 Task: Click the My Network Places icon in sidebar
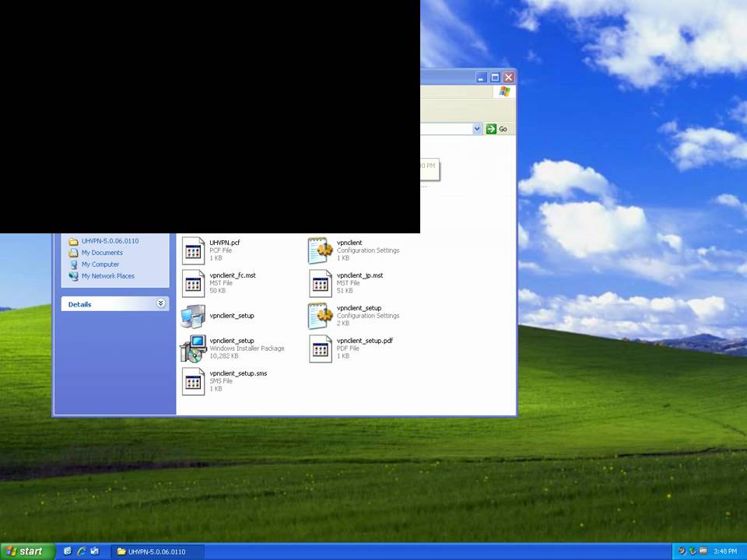73,276
